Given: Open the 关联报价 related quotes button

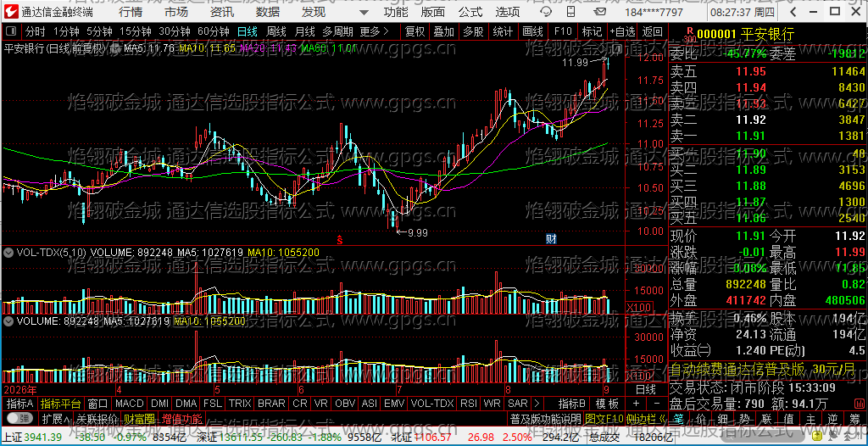Looking at the screenshot, I should [97, 418].
